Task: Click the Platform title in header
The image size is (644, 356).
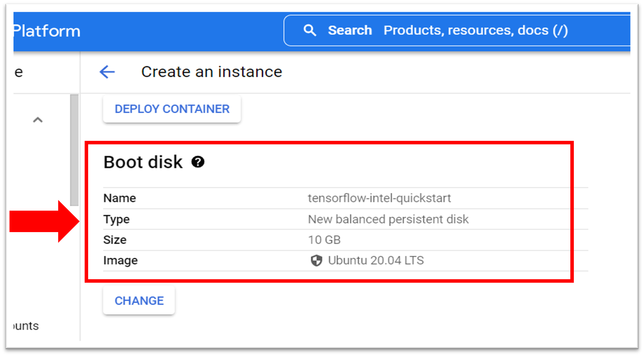Action: (x=47, y=31)
